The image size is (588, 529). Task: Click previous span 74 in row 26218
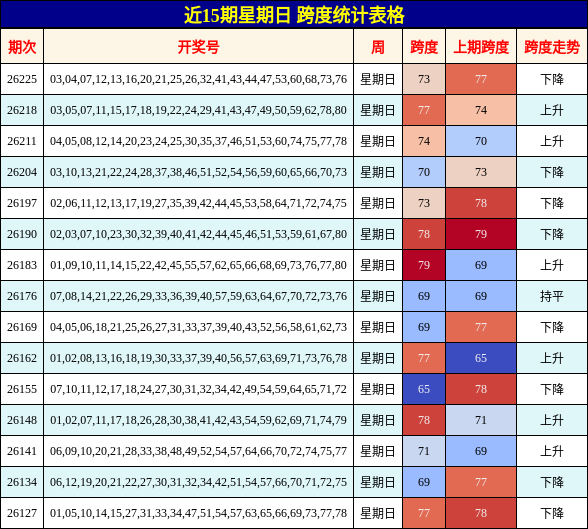481,110
